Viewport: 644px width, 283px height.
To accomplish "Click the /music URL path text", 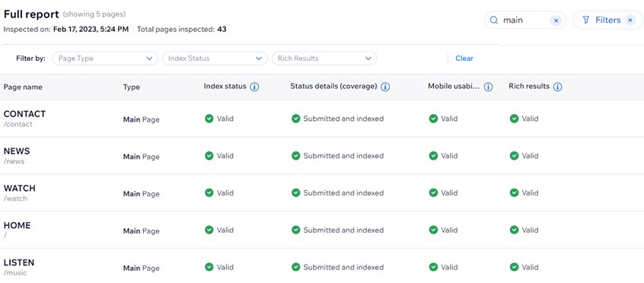I will coord(15,273).
